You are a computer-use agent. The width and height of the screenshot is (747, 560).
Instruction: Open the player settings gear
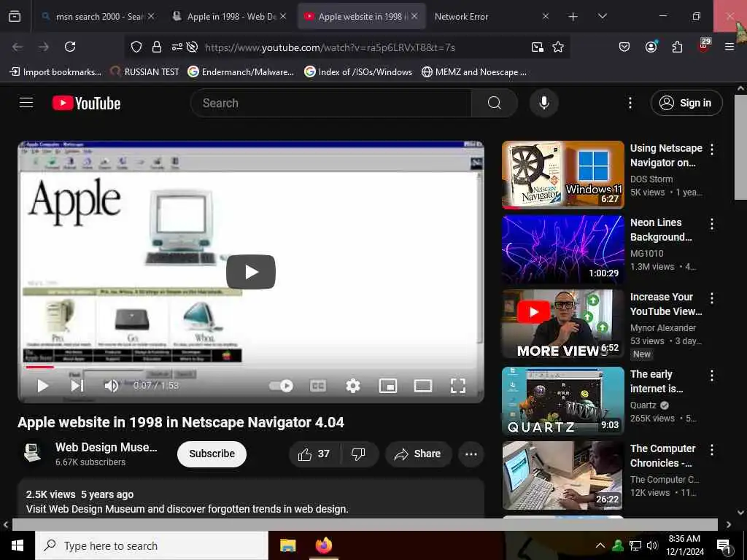[x=352, y=386]
